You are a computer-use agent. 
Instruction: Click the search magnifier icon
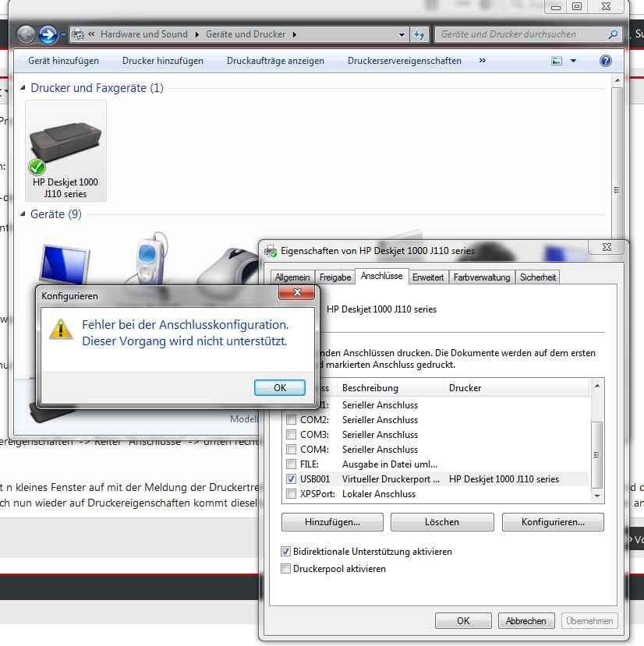point(613,34)
